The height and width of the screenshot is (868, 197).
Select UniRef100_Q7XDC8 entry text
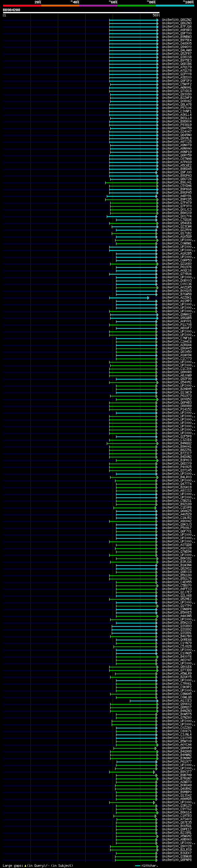click(177, 91)
